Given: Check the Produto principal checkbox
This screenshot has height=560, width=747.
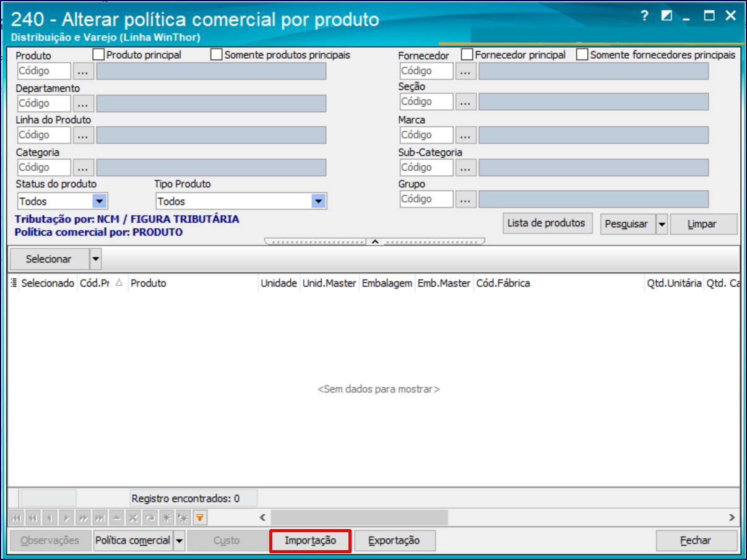Looking at the screenshot, I should pyautogui.click(x=98, y=54).
